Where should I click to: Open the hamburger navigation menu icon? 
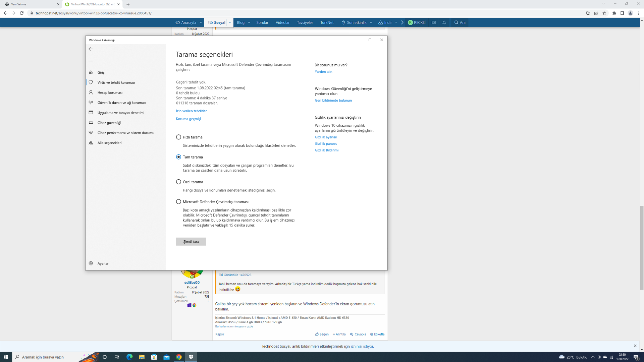pyautogui.click(x=91, y=60)
